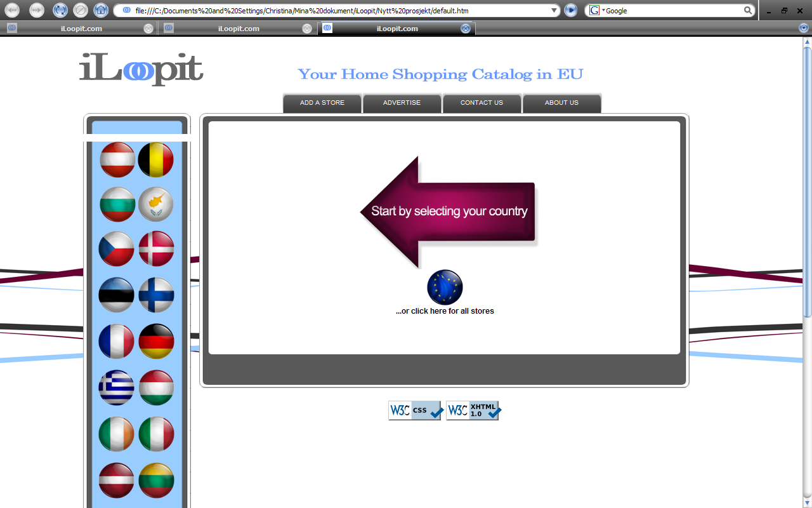
Task: Pick the Greece flag
Action: 117,387
